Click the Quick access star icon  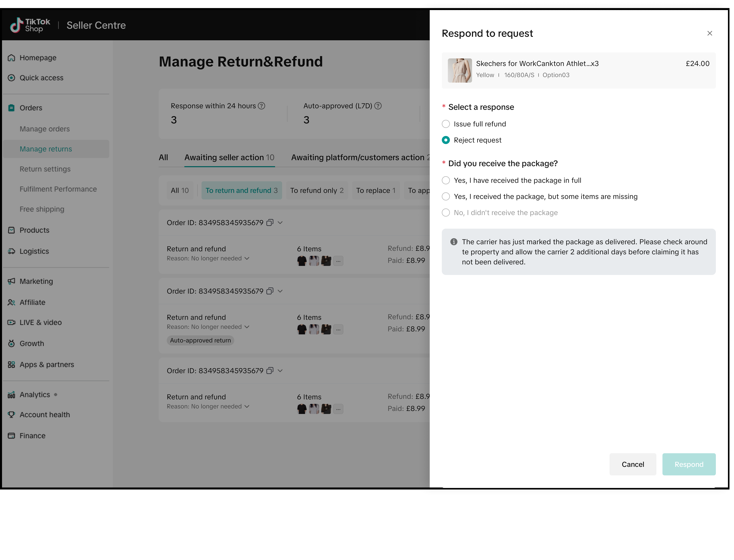[x=11, y=78]
